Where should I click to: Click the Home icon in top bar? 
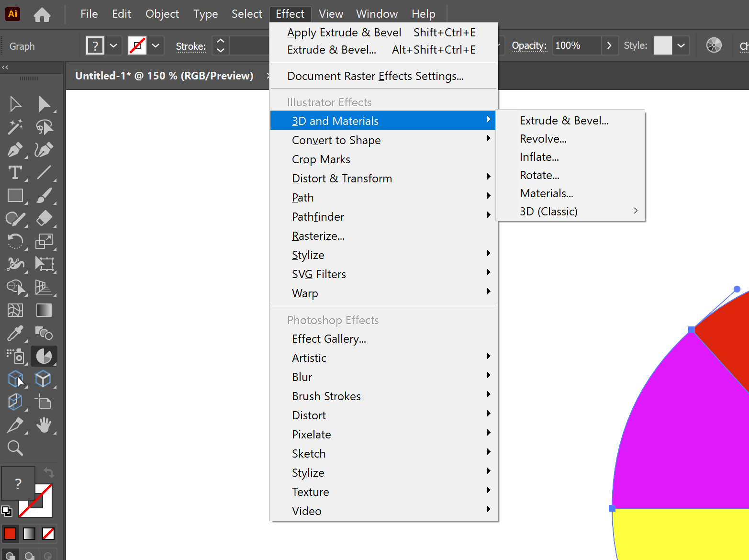tap(42, 14)
